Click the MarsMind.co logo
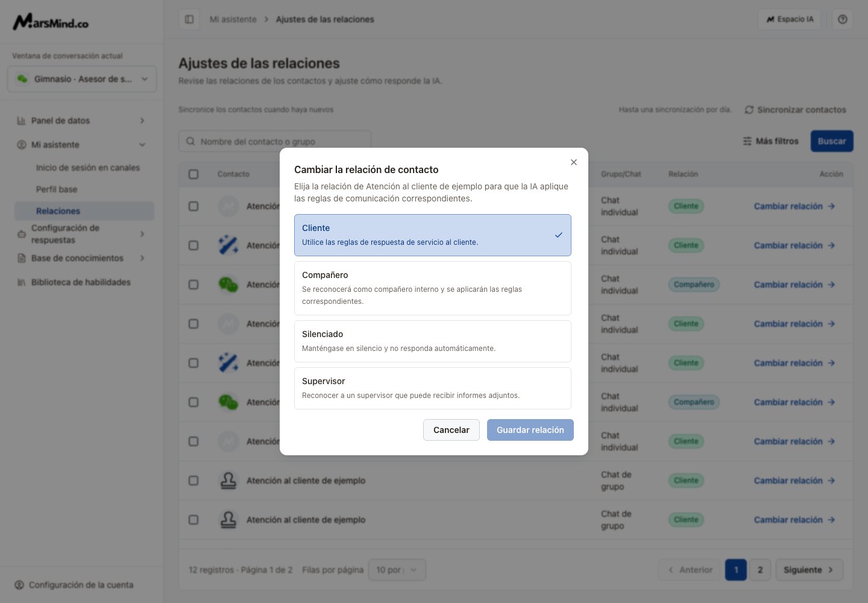Screen dimensions: 868x603 [x=51, y=22]
